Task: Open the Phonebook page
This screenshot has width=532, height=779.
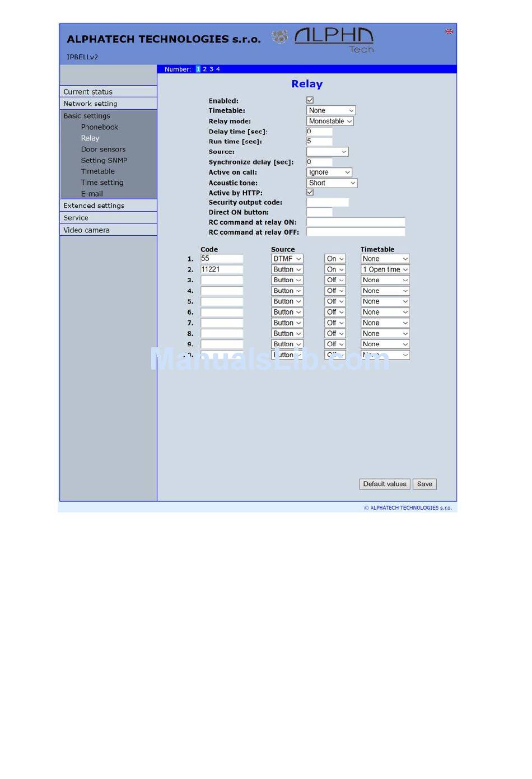Action: 99,127
